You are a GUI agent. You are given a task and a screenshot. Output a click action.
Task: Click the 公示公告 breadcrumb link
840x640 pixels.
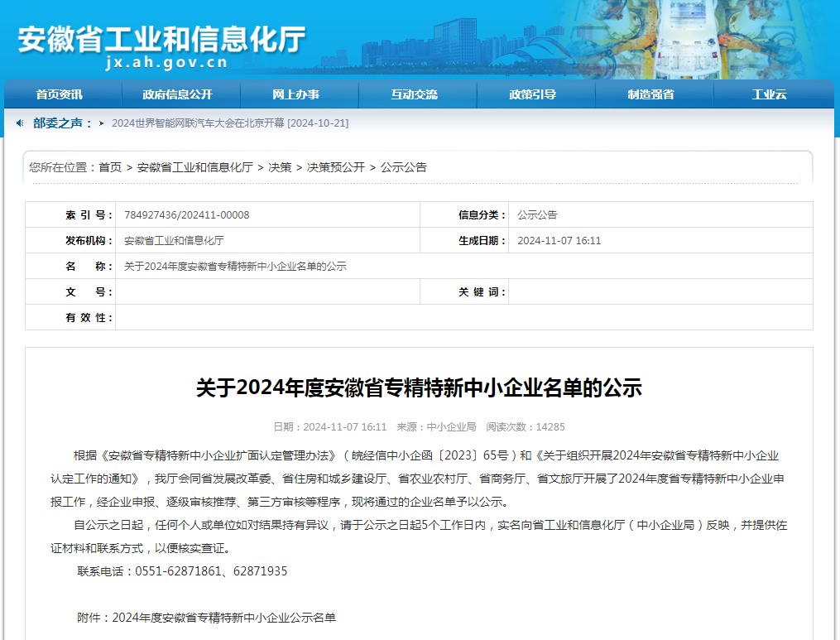pyautogui.click(x=403, y=167)
